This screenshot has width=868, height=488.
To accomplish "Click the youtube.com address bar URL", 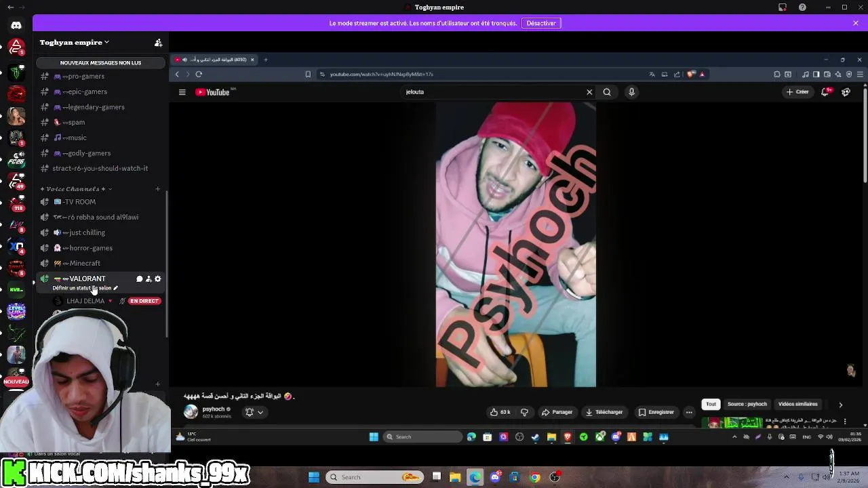I will (x=381, y=74).
